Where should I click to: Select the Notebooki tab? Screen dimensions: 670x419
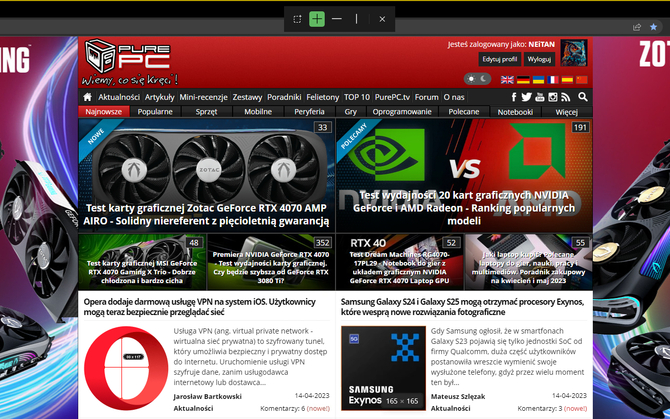(515, 111)
